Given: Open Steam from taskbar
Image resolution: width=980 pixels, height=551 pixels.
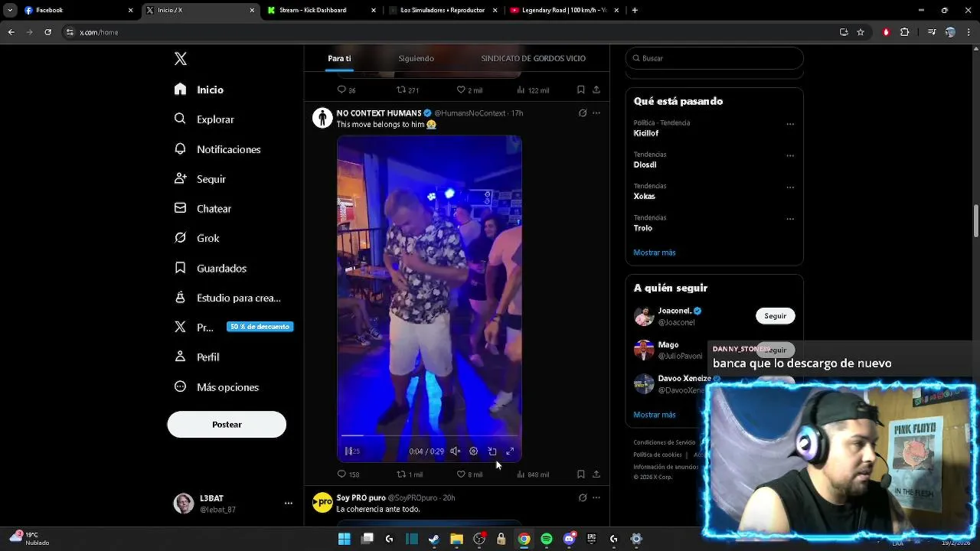Looking at the screenshot, I should click(x=434, y=539).
